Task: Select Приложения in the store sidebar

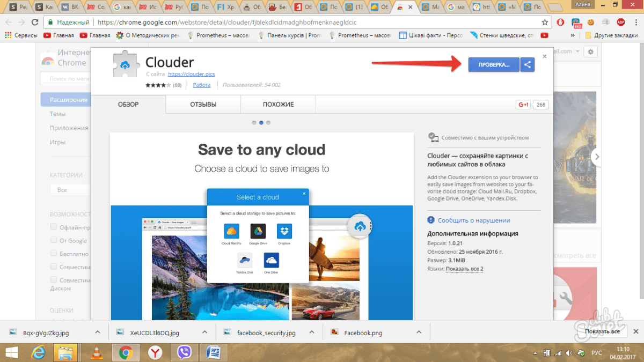Action: (69, 128)
